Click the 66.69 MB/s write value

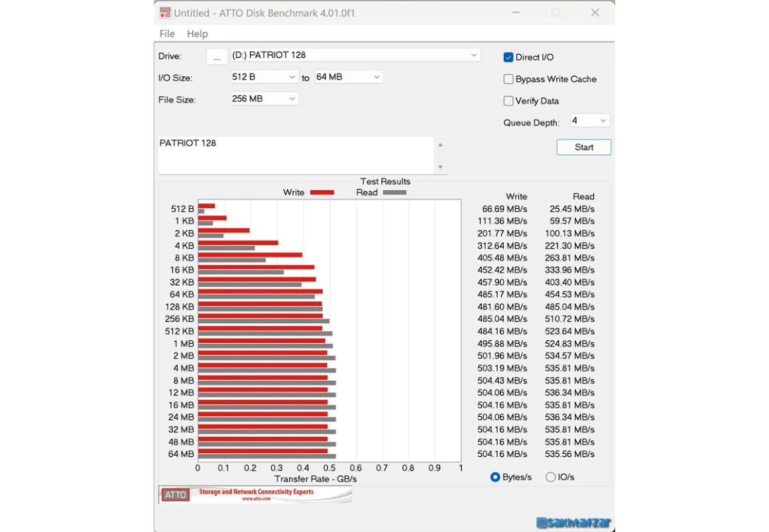504,209
